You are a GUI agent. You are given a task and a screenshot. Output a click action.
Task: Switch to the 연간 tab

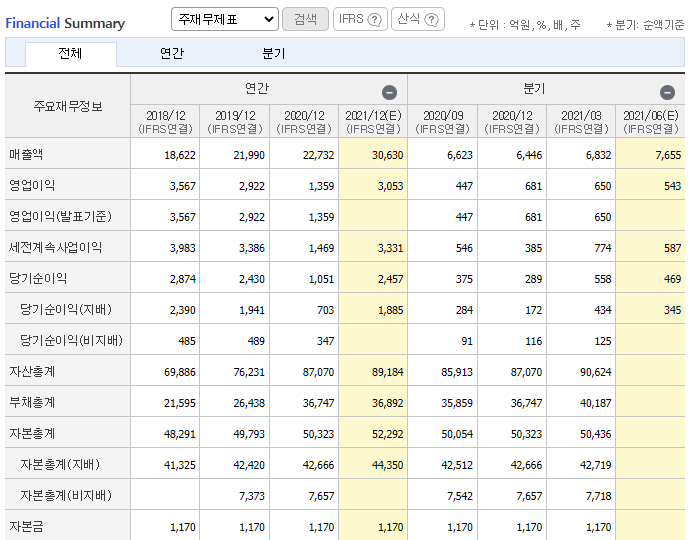[172, 54]
